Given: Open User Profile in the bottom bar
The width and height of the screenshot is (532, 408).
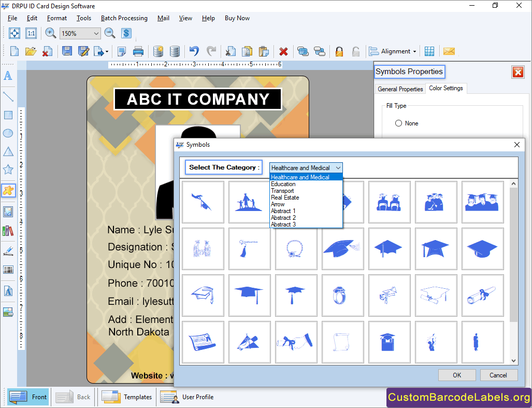Looking at the screenshot, I should pyautogui.click(x=187, y=397).
